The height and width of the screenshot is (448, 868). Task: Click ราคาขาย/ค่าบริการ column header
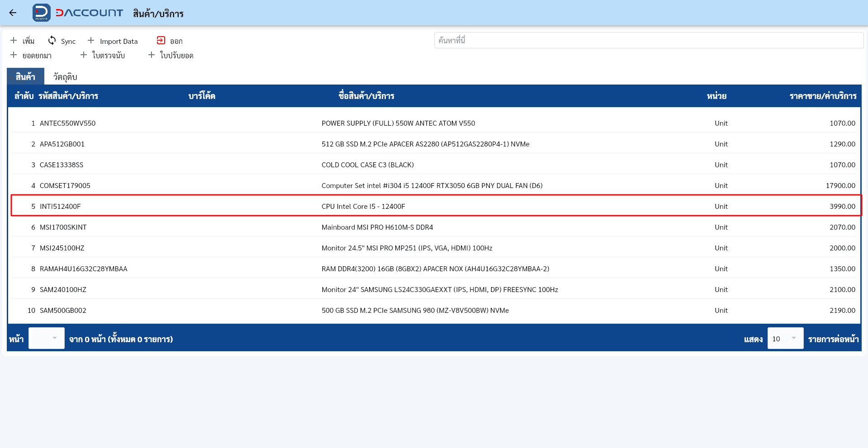(x=823, y=96)
